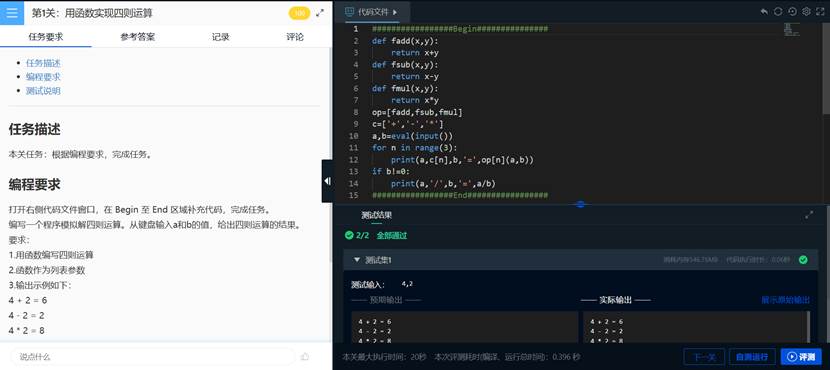The height and width of the screenshot is (370, 830).
Task: Go to the next level with 下一关
Action: [x=703, y=357]
